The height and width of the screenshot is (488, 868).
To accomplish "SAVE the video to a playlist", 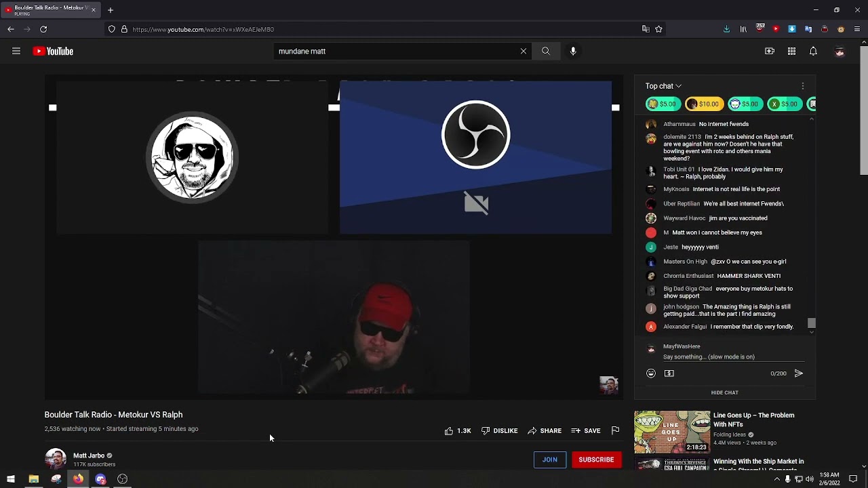I will pyautogui.click(x=586, y=430).
